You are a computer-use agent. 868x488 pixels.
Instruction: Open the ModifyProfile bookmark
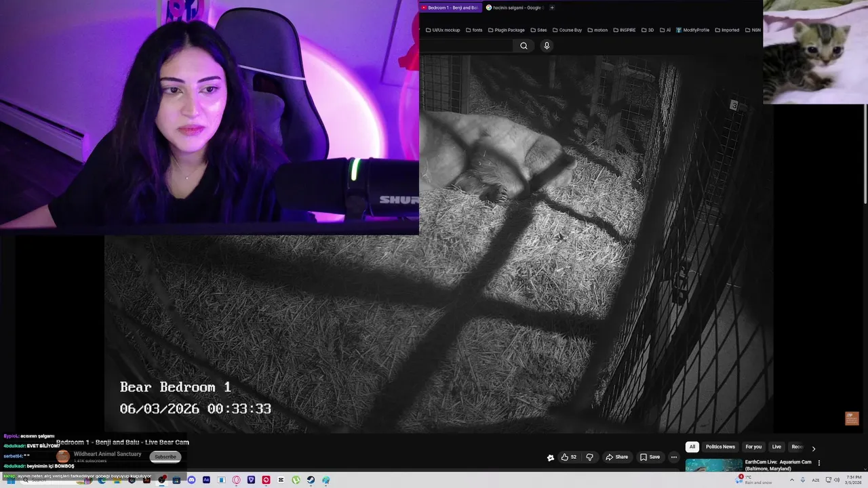coord(692,30)
